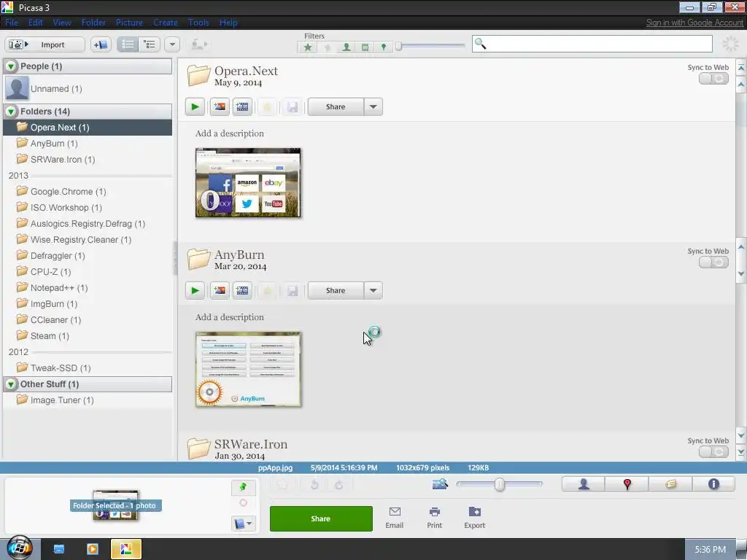This screenshot has height=560, width=747.
Task: Create a new album icon
Action: [101, 44]
